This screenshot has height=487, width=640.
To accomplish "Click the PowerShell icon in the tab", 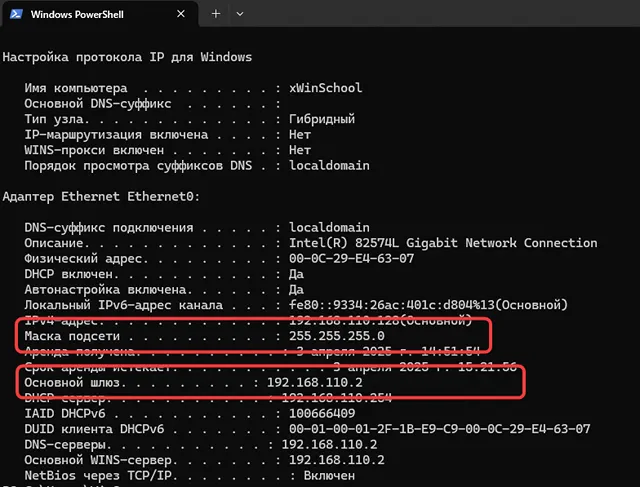I will (16, 14).
